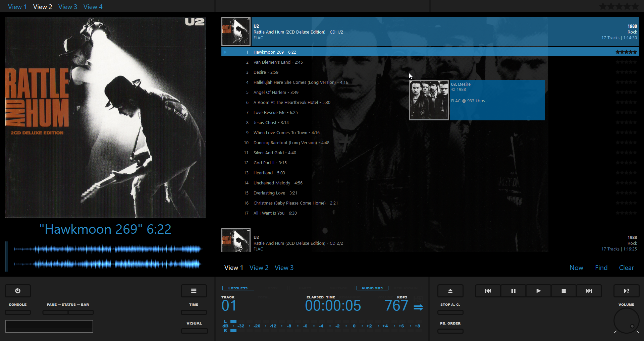Select track Van Diemen's Land

pos(430,62)
